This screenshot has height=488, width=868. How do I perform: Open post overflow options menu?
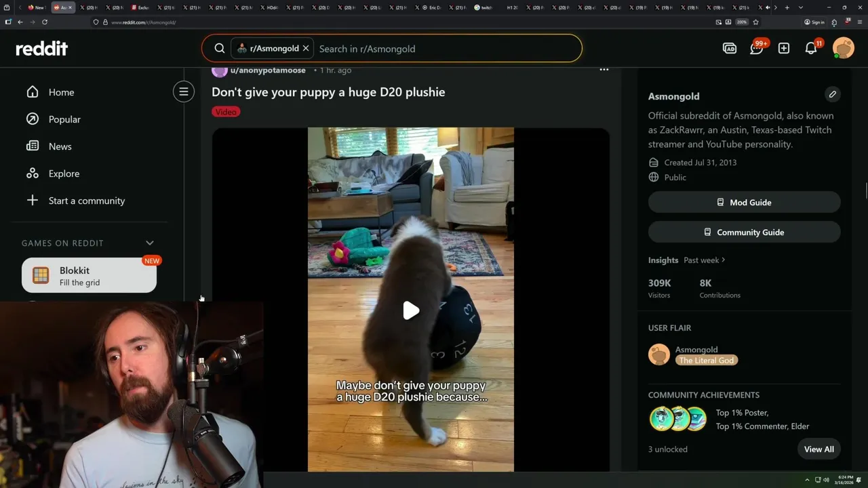[x=604, y=70]
